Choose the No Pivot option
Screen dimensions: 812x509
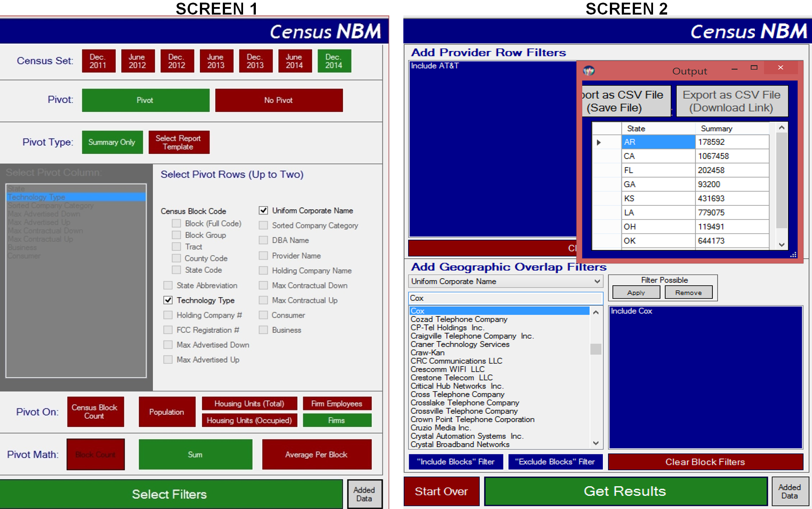point(279,100)
